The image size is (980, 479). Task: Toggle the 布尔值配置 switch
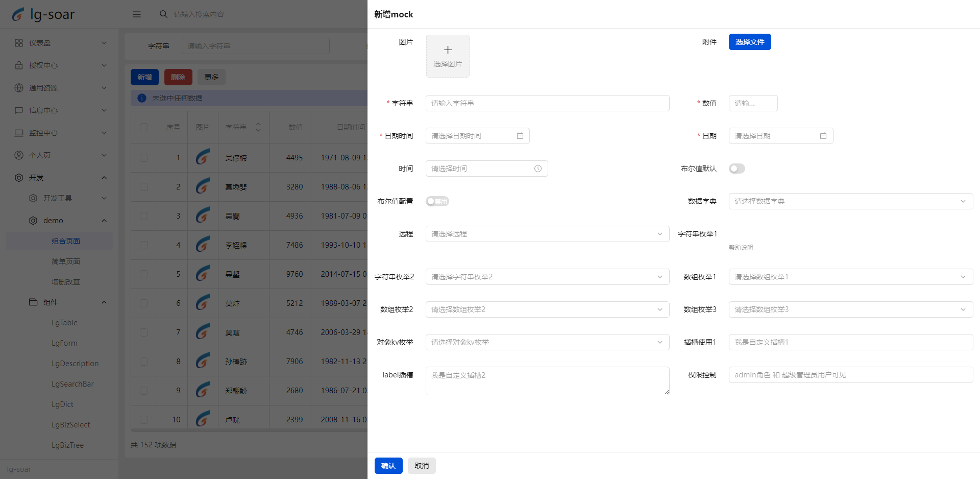437,201
